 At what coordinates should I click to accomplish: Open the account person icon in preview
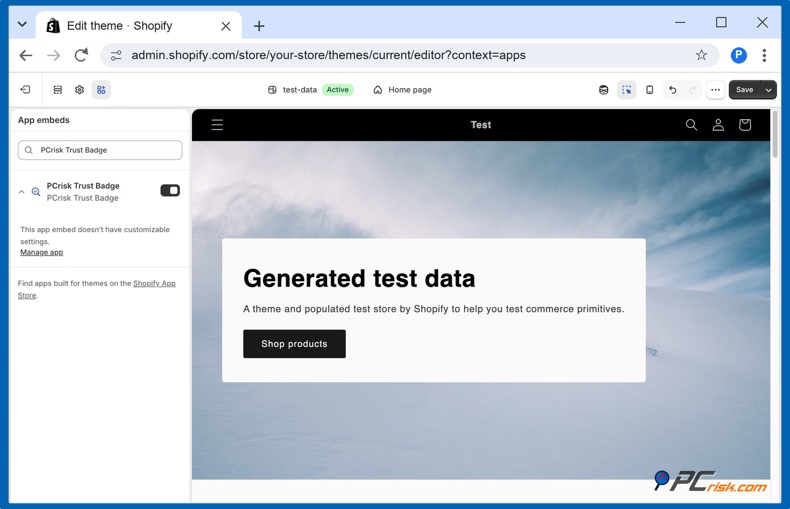click(718, 124)
